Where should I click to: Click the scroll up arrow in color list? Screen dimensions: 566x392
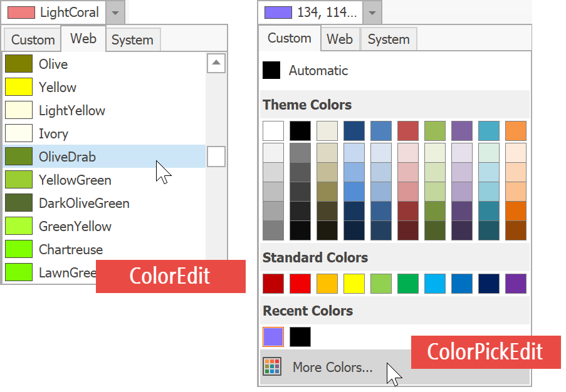216,63
